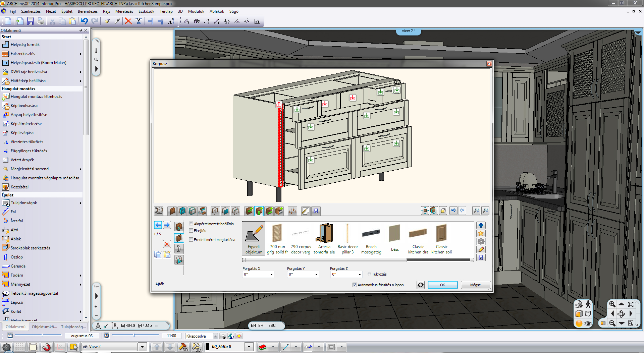Enable the Tükrözés checkbox
Image resolution: width=644 pixels, height=353 pixels.
[369, 274]
